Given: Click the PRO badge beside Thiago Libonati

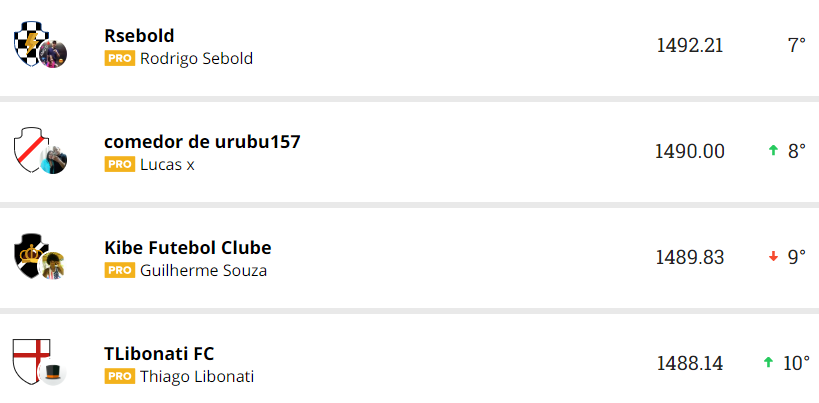Looking at the screenshot, I should 119,376.
